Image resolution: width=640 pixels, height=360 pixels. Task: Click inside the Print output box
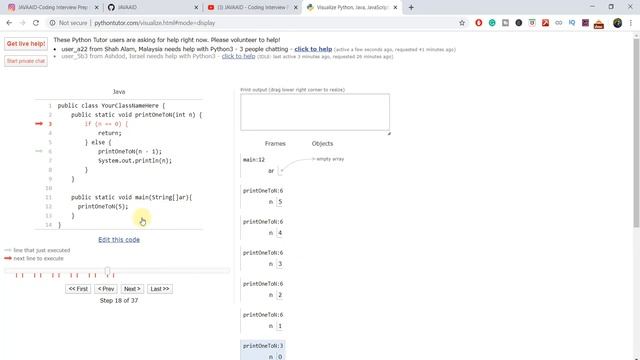[315, 112]
